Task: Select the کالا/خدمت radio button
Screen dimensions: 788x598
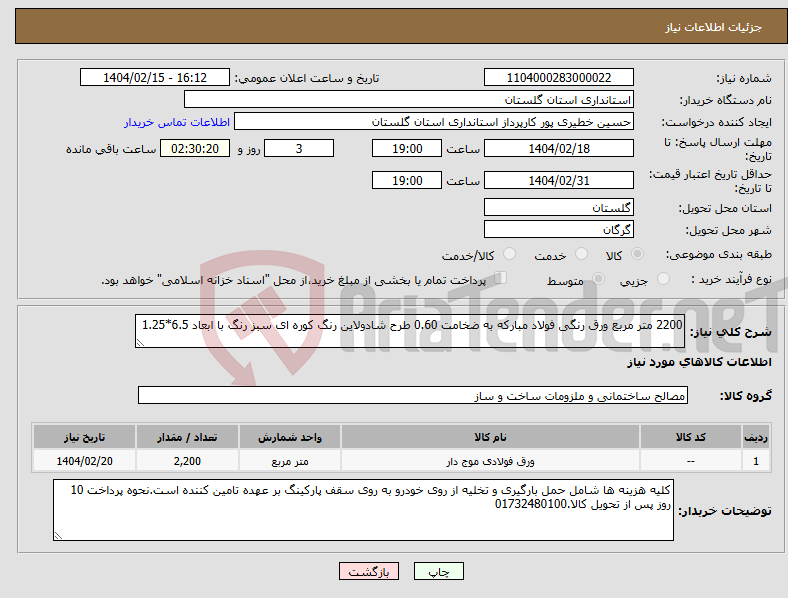Action: [x=509, y=254]
